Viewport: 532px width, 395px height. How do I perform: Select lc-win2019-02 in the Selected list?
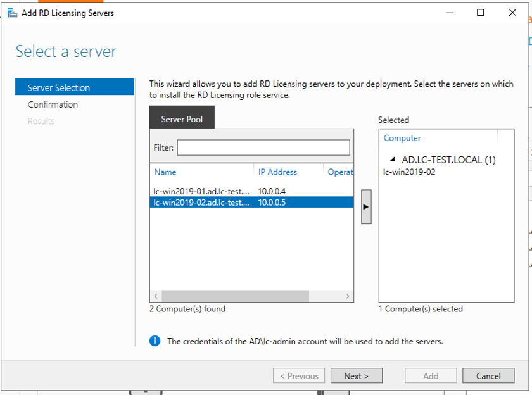(x=410, y=172)
